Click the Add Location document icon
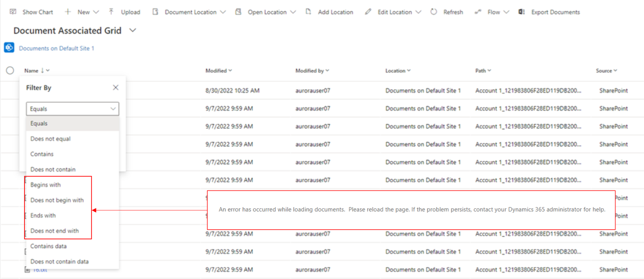The width and height of the screenshot is (644, 279). click(x=308, y=12)
